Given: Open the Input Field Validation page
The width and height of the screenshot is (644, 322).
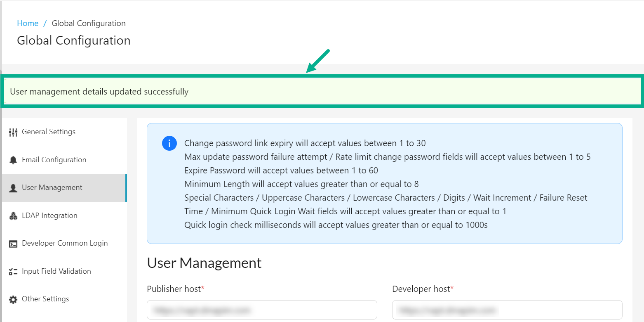Looking at the screenshot, I should [56, 271].
